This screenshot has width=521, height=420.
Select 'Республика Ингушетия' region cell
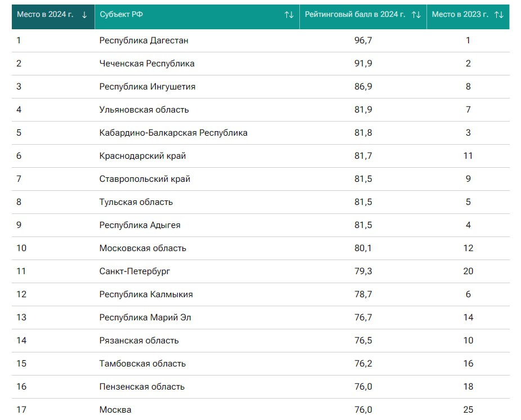(147, 87)
